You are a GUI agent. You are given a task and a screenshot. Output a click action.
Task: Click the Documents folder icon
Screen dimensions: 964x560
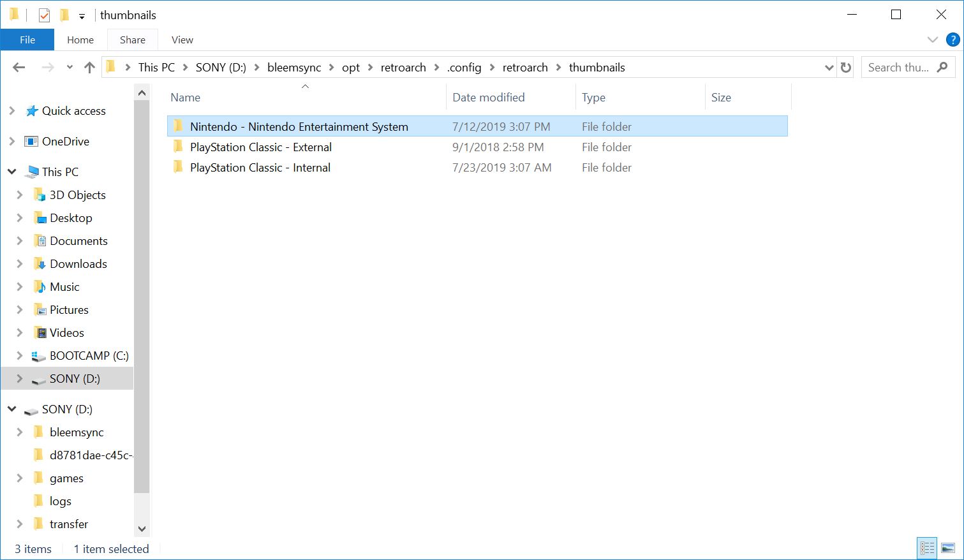[x=40, y=241]
